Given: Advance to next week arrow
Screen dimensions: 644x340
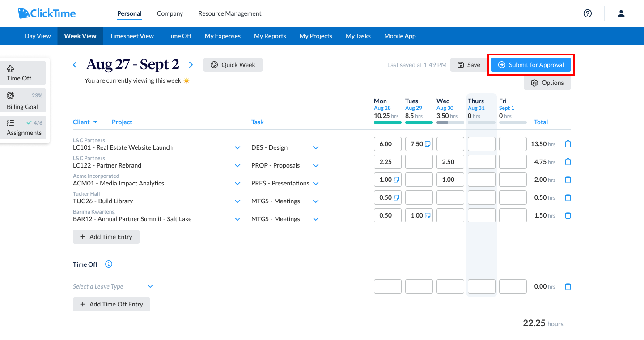Looking at the screenshot, I should [191, 65].
